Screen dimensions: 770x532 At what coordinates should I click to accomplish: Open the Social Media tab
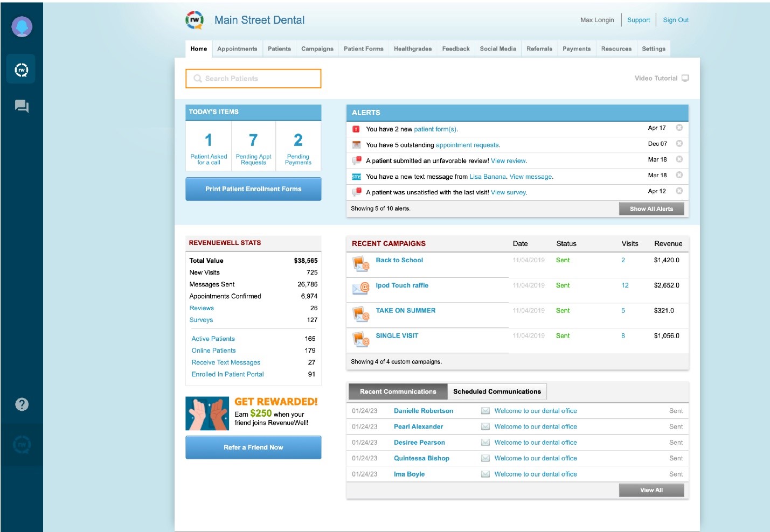(x=498, y=48)
